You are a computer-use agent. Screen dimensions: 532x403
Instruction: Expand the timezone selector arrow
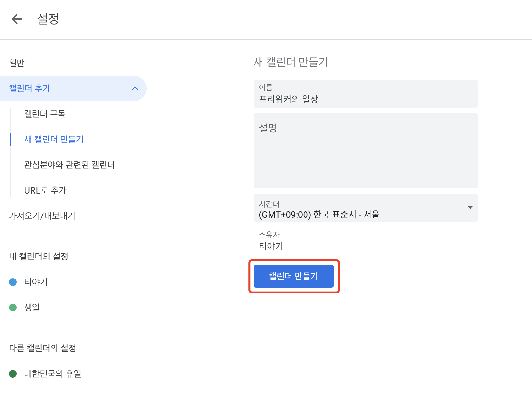pos(469,208)
